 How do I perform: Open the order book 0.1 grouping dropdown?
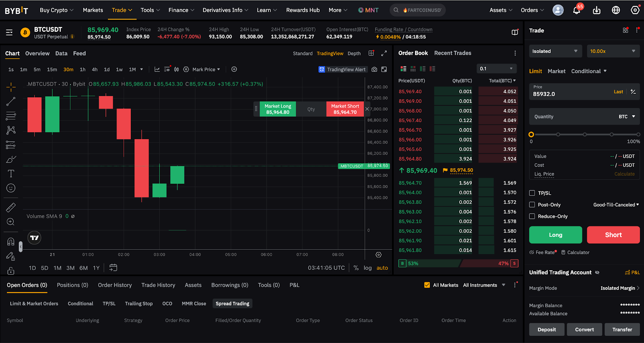pos(497,69)
